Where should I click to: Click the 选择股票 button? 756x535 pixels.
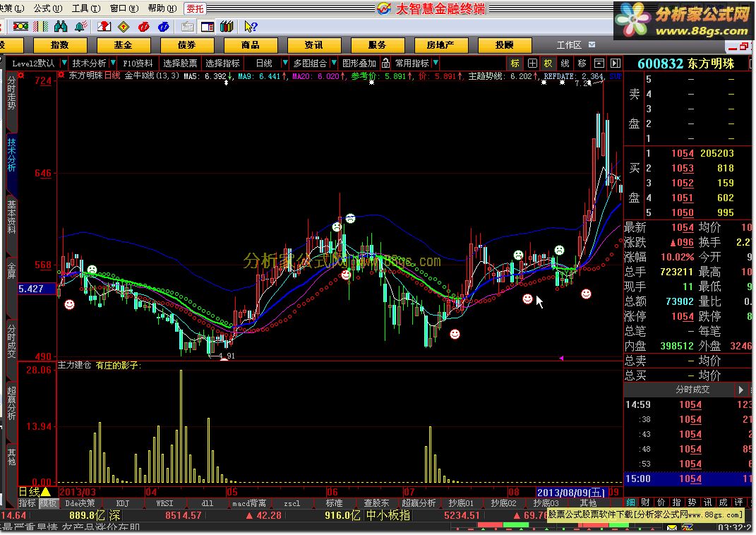tap(180, 63)
